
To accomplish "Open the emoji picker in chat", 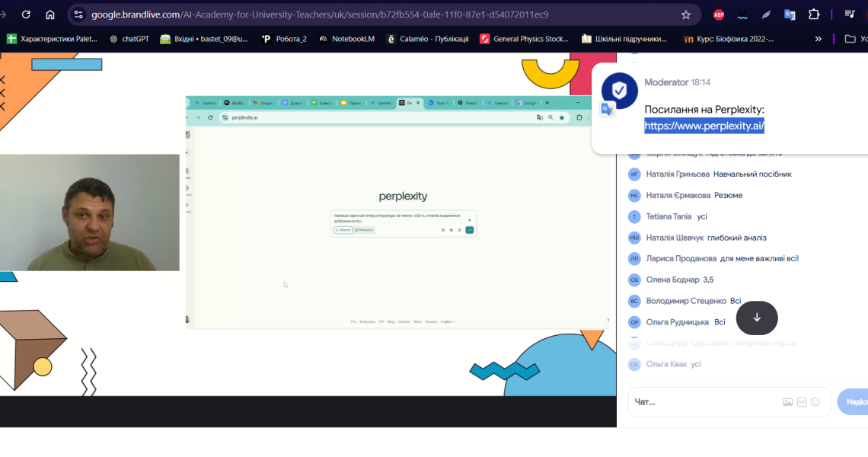I will point(815,402).
